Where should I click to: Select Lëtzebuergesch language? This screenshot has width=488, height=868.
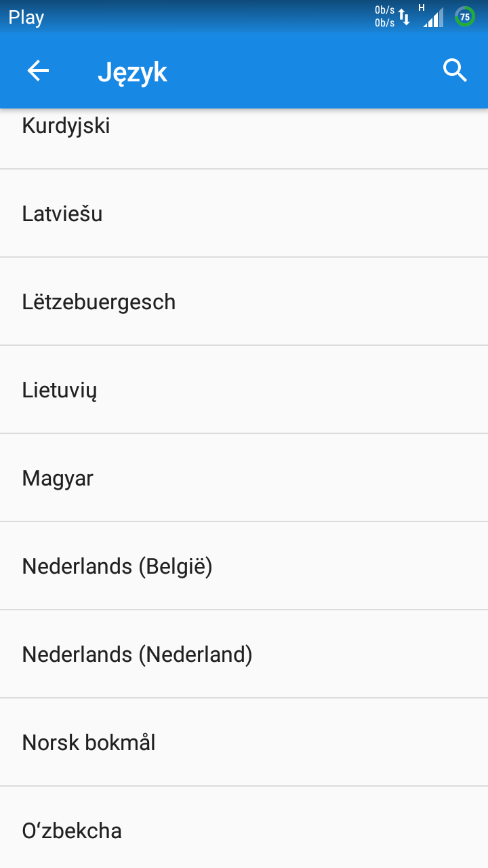coord(244,302)
